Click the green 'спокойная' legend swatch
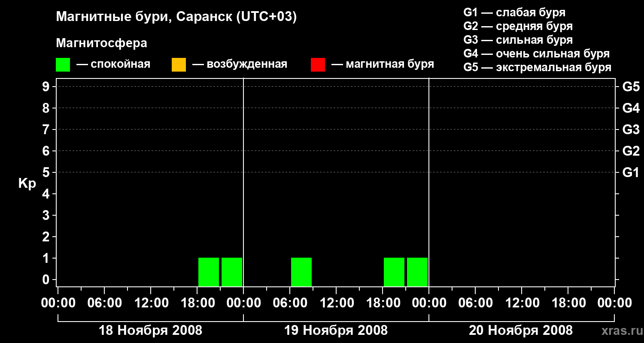This screenshot has width=644, height=343. (63, 64)
